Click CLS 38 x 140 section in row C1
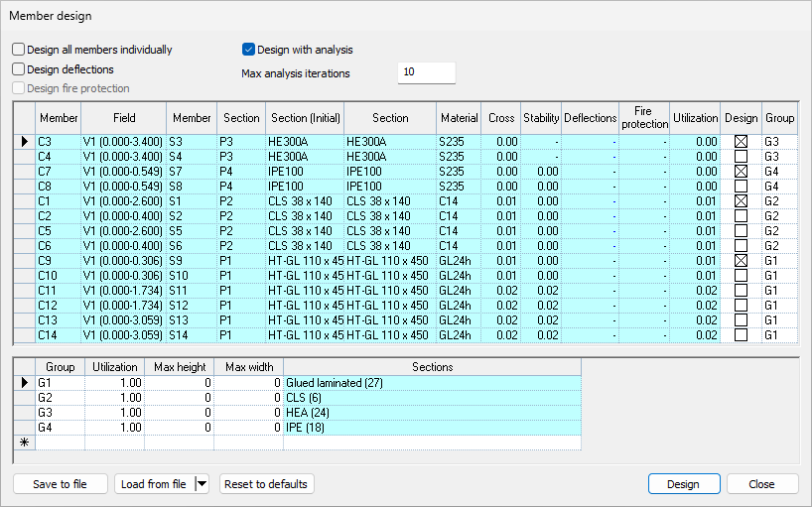Viewport: 812px width, 507px height. pyautogui.click(x=390, y=200)
